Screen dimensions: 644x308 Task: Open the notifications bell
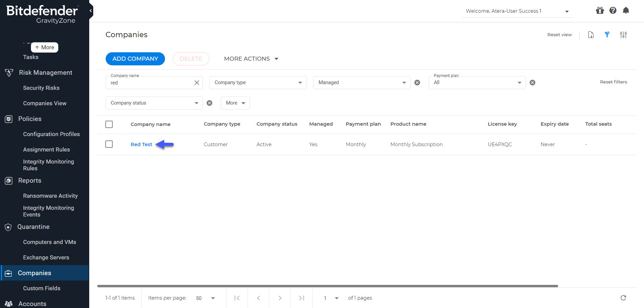coord(626,10)
